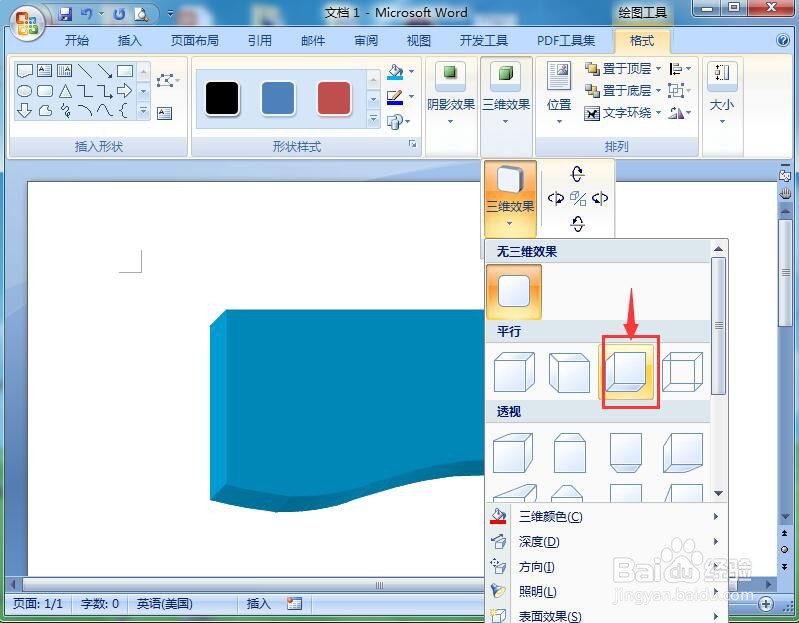
Task: Pick the red shape style swatch
Action: click(x=334, y=98)
